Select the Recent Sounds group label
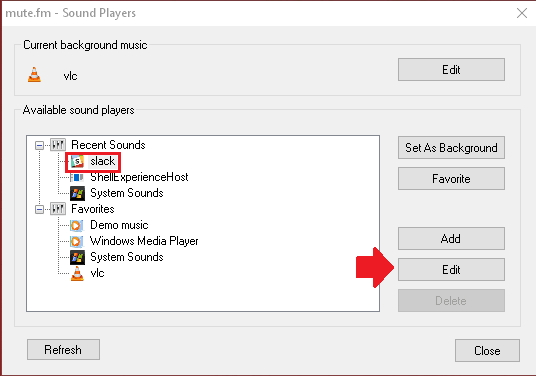This screenshot has height=376, width=536. [108, 145]
